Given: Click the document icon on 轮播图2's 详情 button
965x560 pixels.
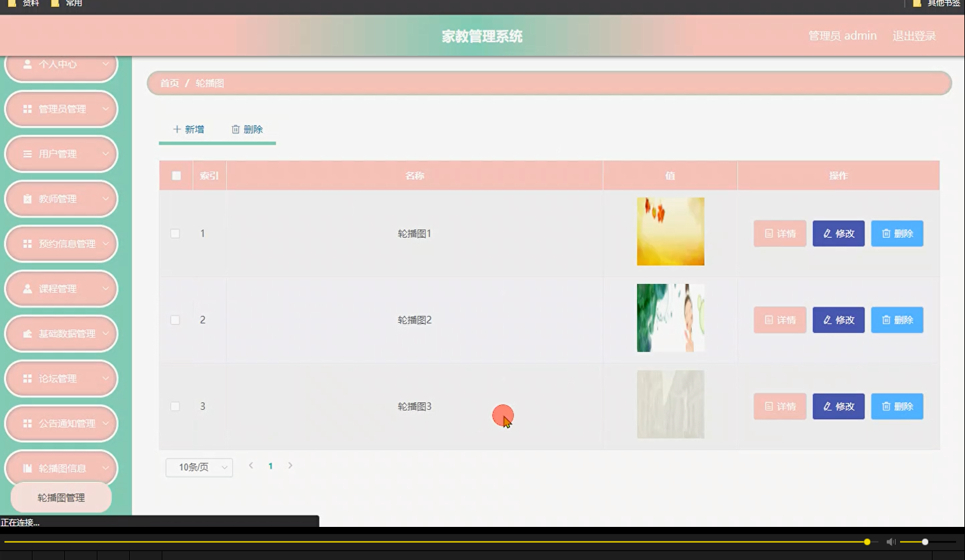Looking at the screenshot, I should click(x=768, y=319).
